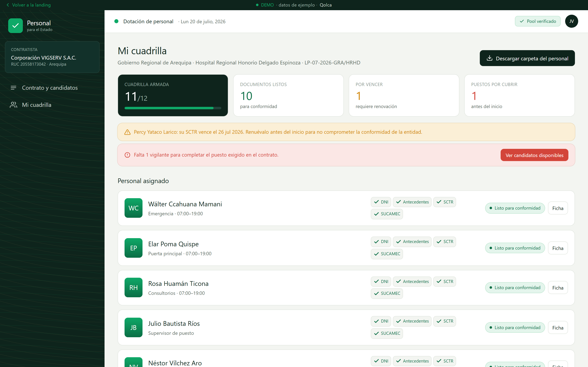This screenshot has height=367, width=588.
Task: Click the download icon on Descargar carpeta button
Action: pyautogui.click(x=489, y=58)
